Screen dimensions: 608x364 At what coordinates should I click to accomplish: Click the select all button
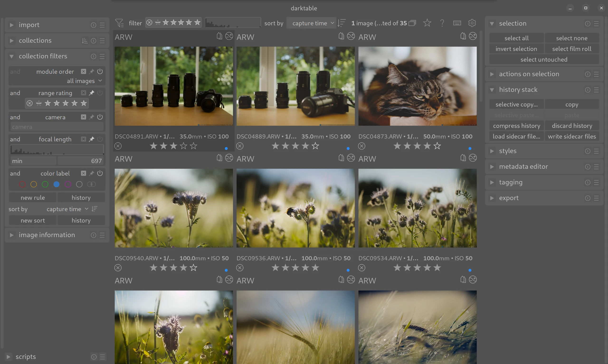(516, 38)
